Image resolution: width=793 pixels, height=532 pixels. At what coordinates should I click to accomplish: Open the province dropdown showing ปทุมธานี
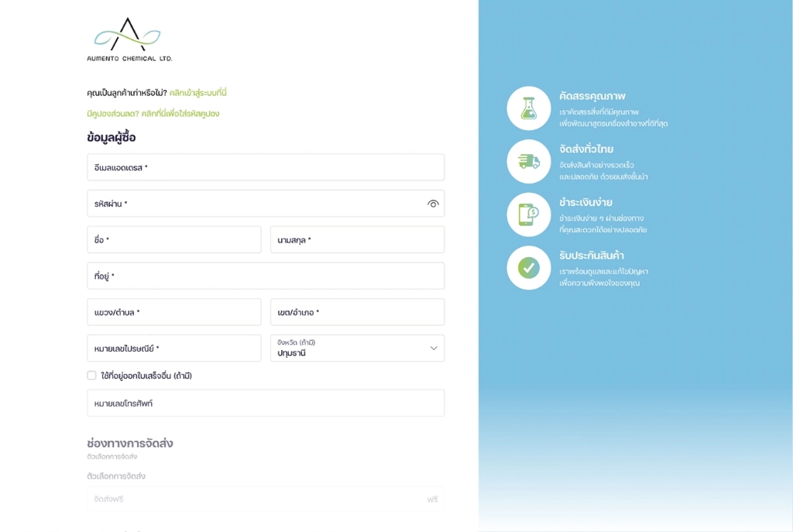(357, 348)
